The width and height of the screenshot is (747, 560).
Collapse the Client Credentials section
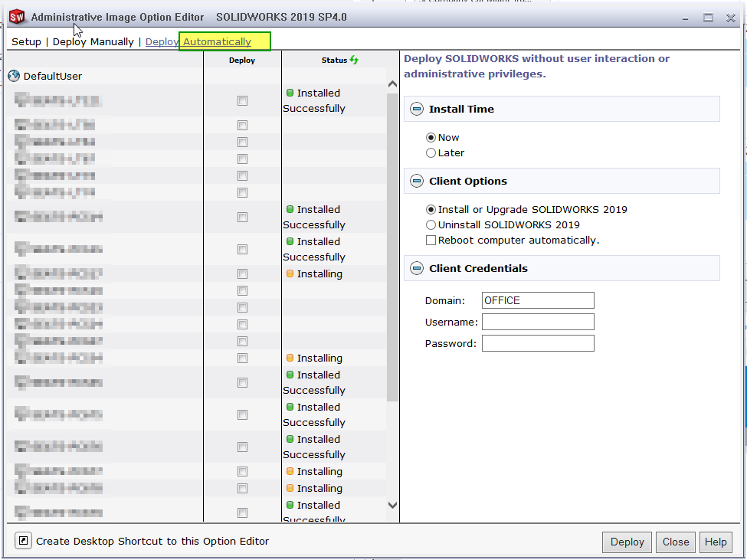click(x=417, y=269)
